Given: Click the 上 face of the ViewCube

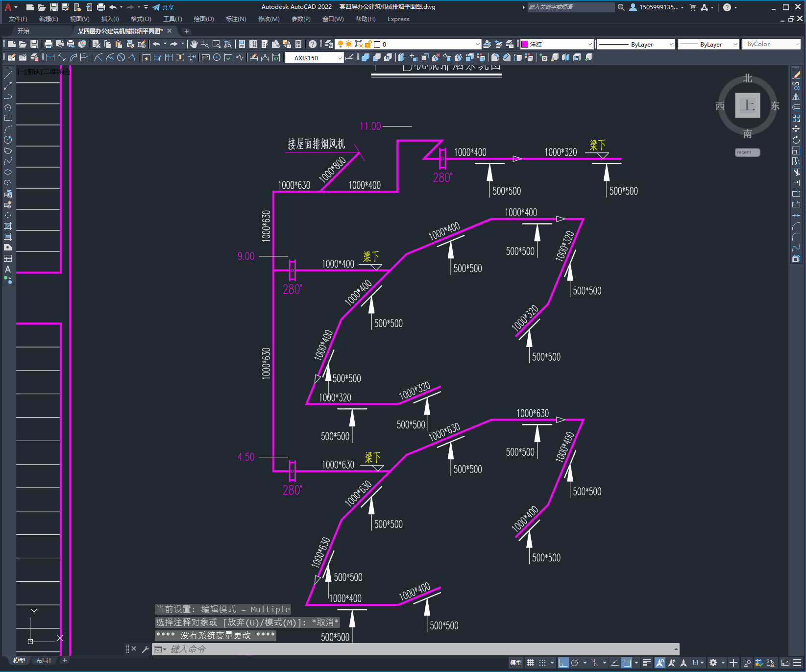Looking at the screenshot, I should [747, 105].
